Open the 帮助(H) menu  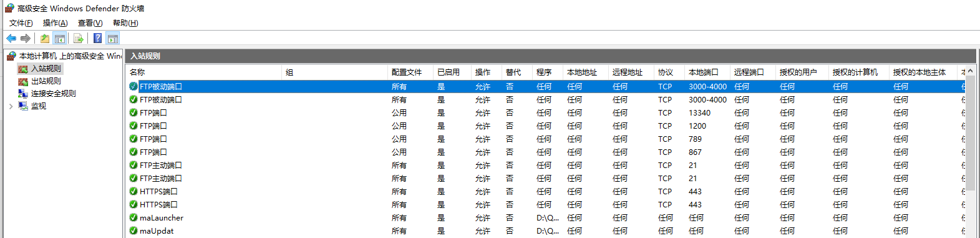[x=125, y=23]
